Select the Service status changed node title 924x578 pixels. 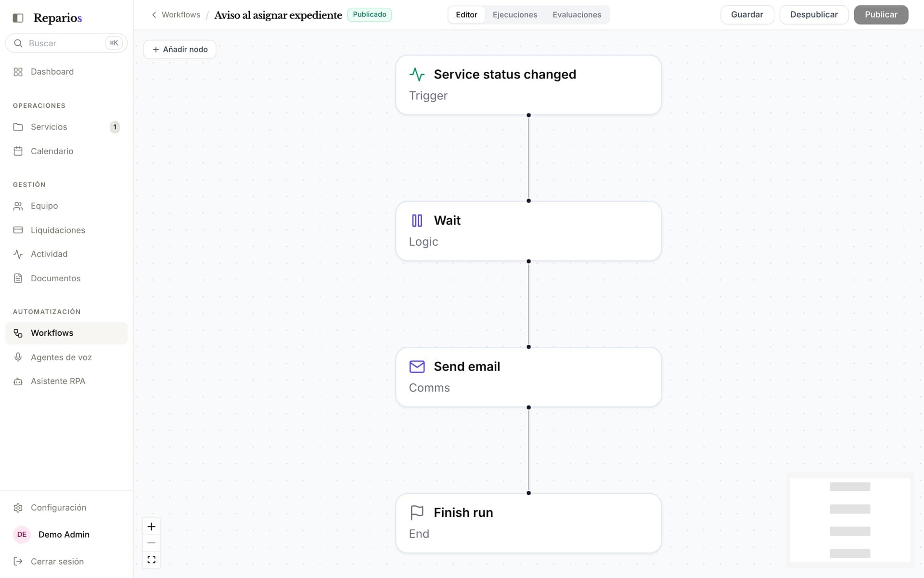tap(505, 75)
